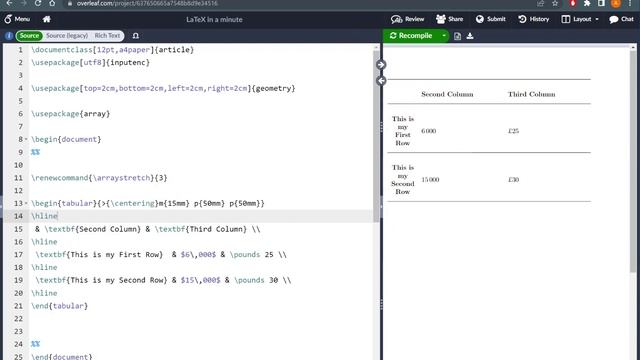The image size is (640, 360).
Task: Bookmark this page with the star icon
Action: tap(555, 3)
